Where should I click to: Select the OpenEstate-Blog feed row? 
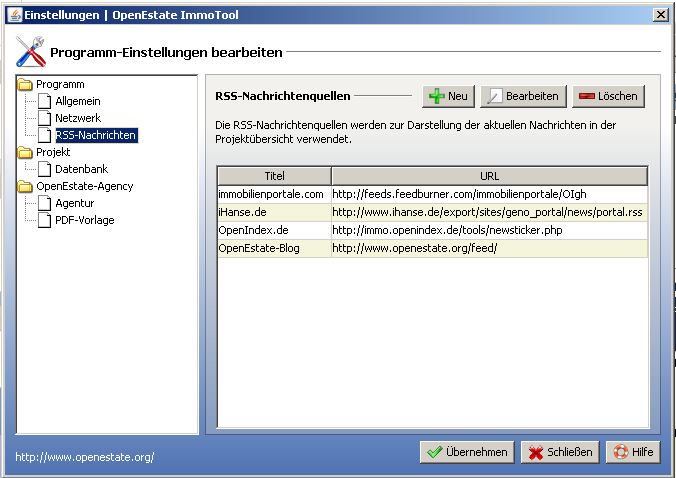272,248
